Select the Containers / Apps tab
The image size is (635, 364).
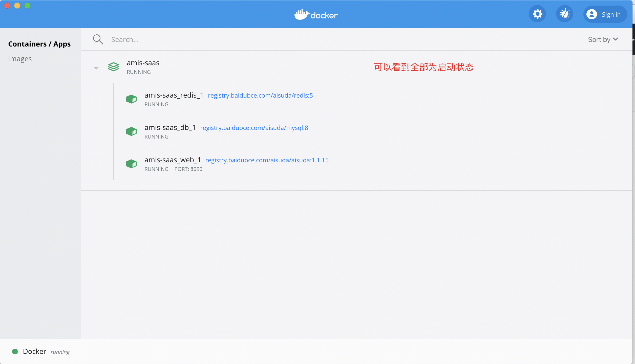39,44
